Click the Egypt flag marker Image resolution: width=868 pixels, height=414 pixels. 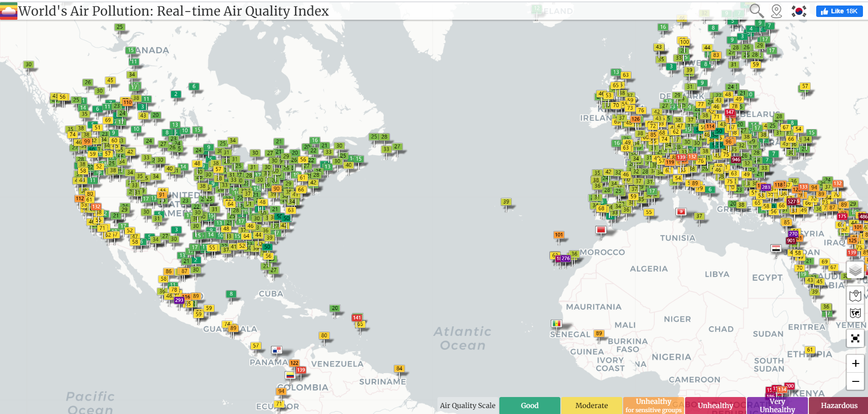pyautogui.click(x=776, y=248)
